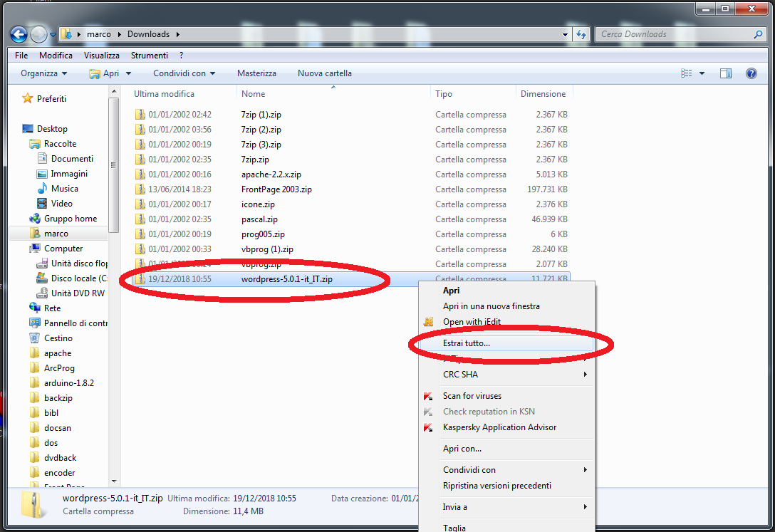This screenshot has height=532, width=775.
Task: Click the Nuova cartella button
Action: pos(324,73)
